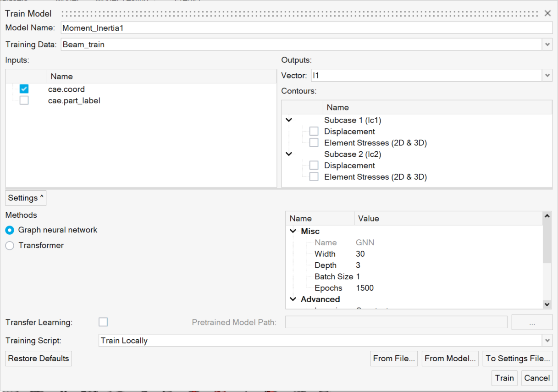558x392 pixels.
Task: Enable the cae.part_label input
Action: 23,100
